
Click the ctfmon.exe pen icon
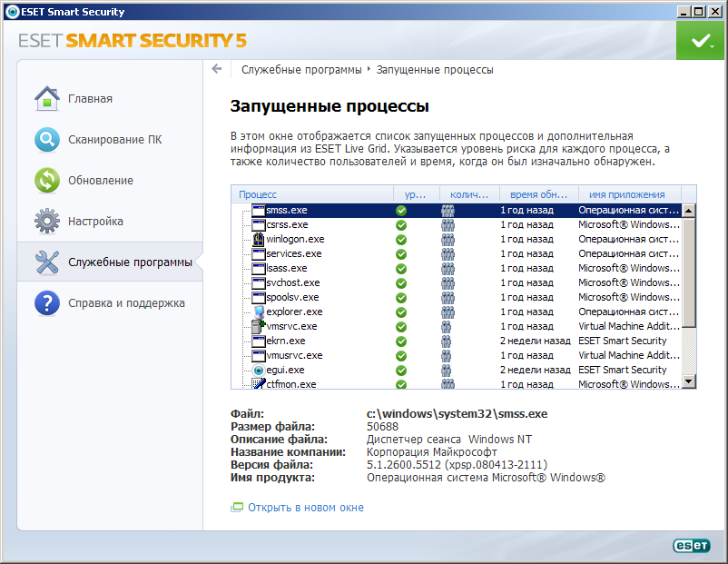(258, 384)
